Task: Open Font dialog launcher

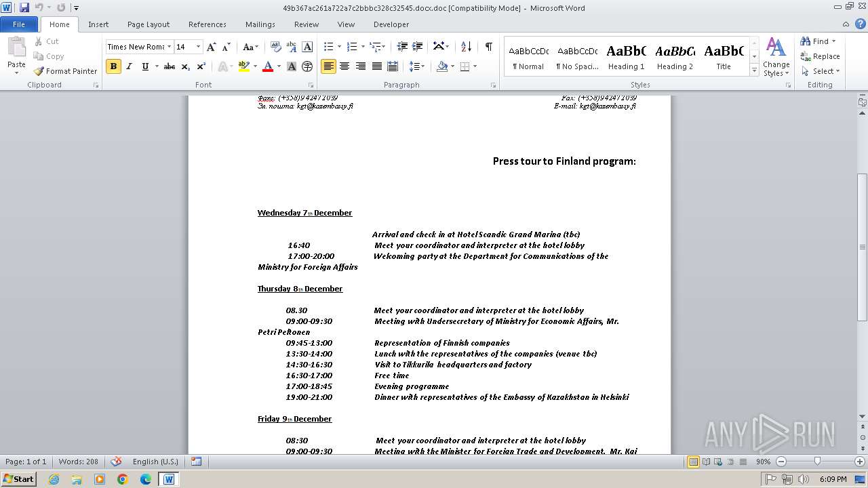Action: tap(311, 85)
